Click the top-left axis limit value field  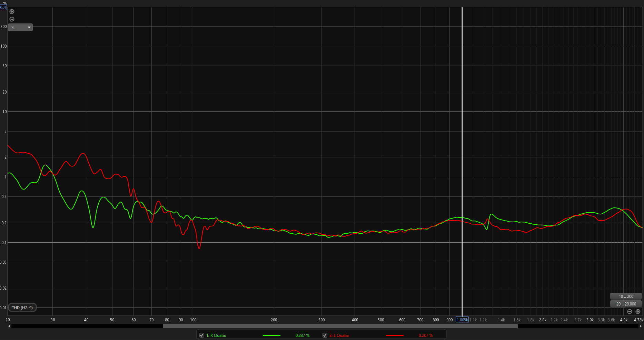point(3,7)
